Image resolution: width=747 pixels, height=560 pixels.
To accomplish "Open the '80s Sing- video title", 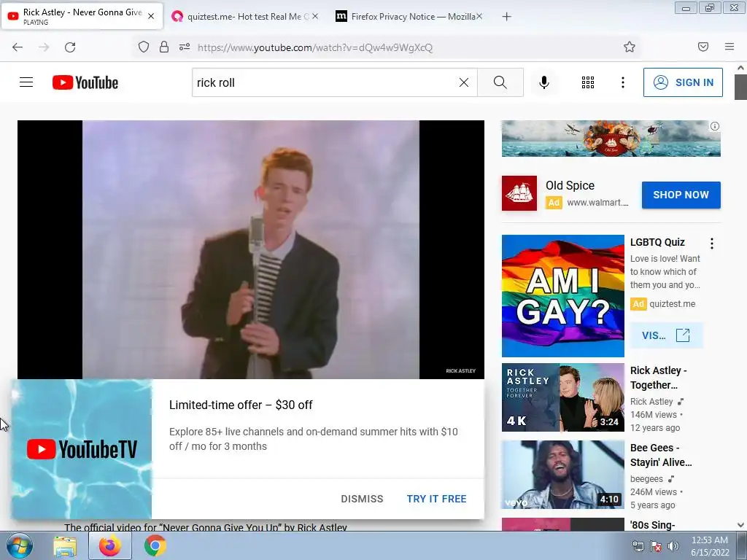I will tap(653, 525).
